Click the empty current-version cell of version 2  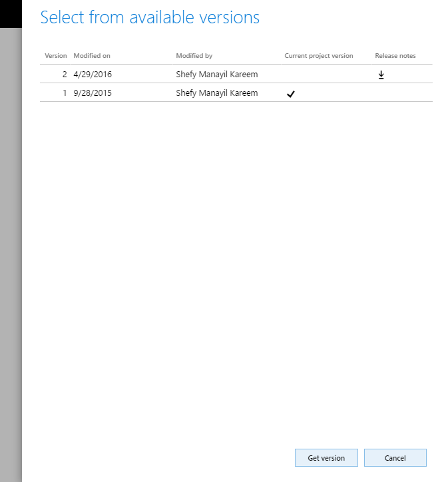tap(318, 75)
